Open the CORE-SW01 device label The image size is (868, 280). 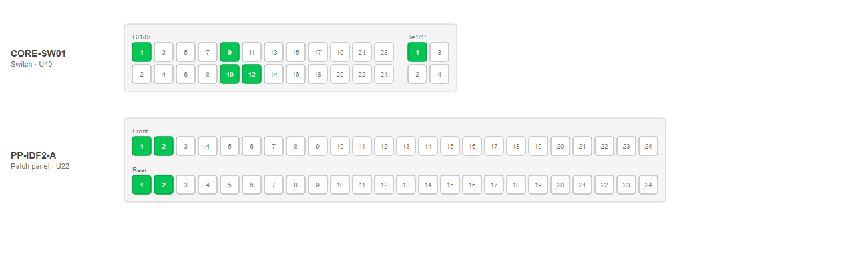(38, 53)
